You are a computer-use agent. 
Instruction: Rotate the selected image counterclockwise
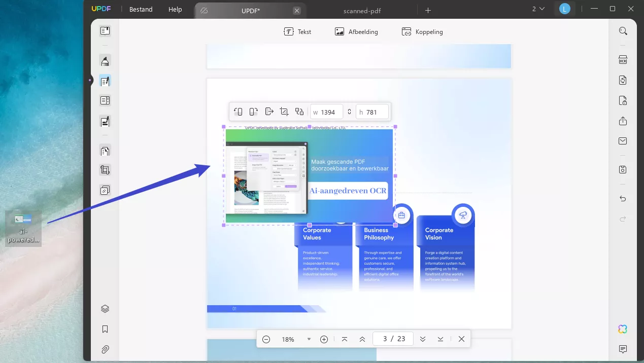click(238, 112)
